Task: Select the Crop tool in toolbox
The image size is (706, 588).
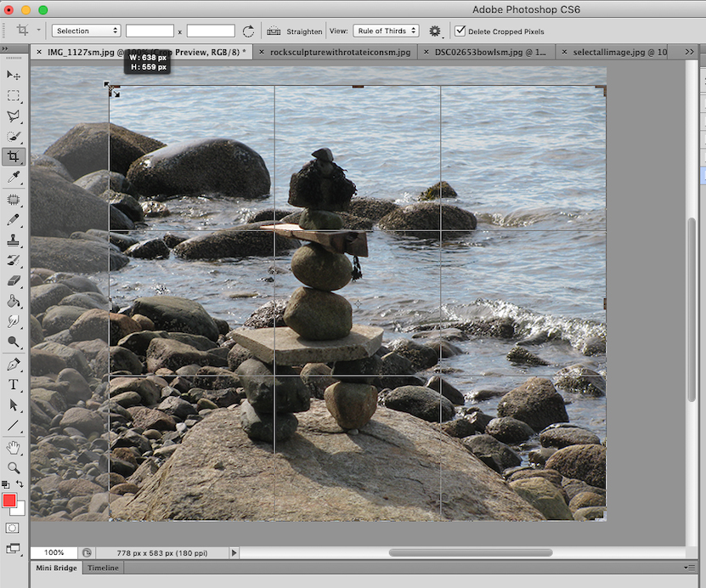Action: [13, 156]
